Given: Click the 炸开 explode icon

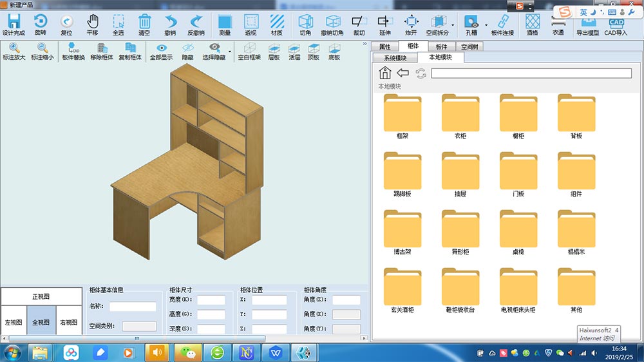Looking at the screenshot, I should 411,21.
